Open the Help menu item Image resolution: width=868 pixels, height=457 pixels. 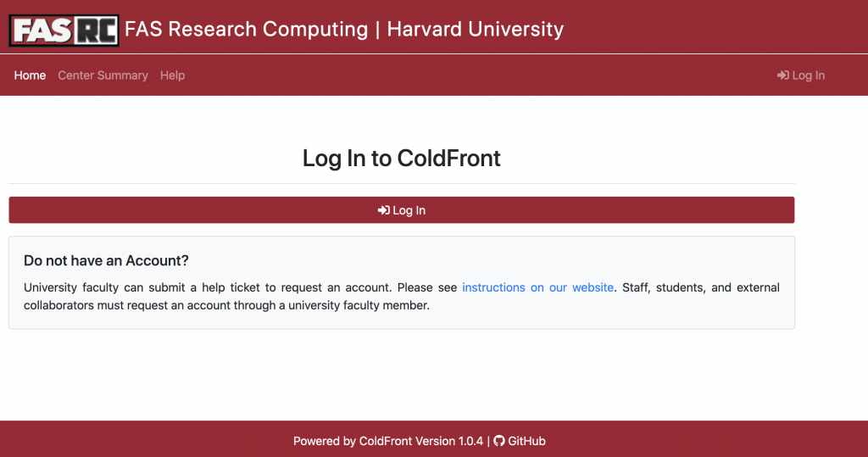tap(173, 75)
